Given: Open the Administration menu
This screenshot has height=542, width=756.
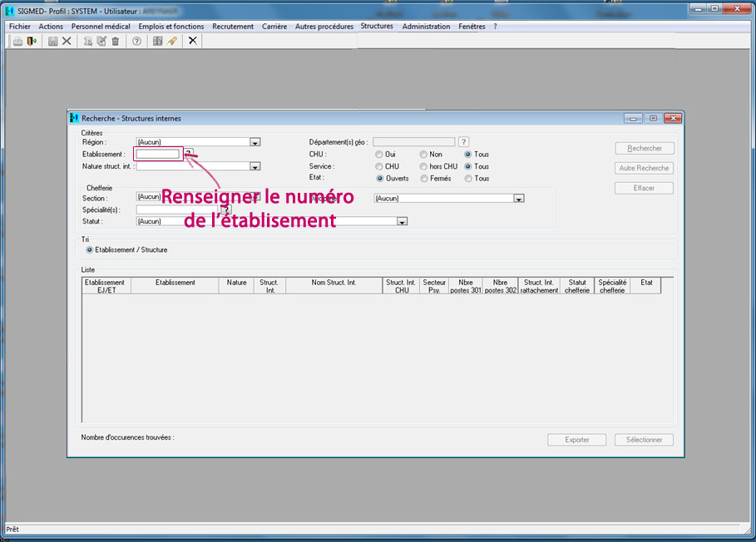Looking at the screenshot, I should [426, 27].
